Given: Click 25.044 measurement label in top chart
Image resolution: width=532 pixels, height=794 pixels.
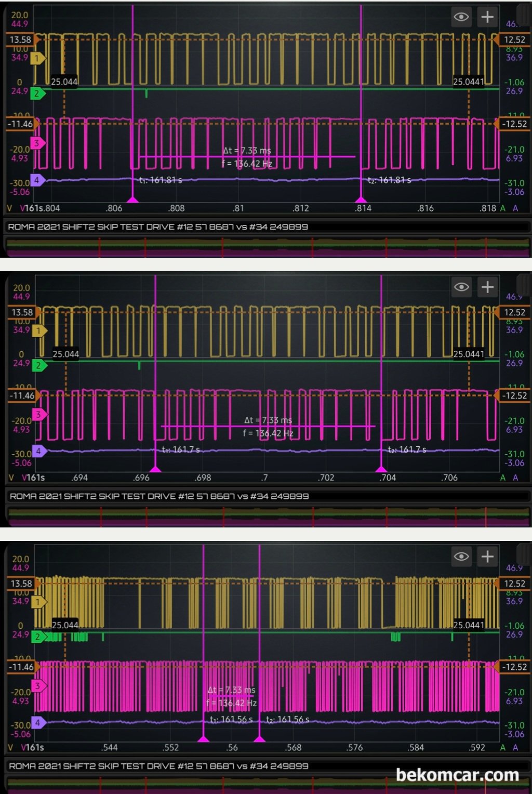Looking at the screenshot, I should coord(64,82).
